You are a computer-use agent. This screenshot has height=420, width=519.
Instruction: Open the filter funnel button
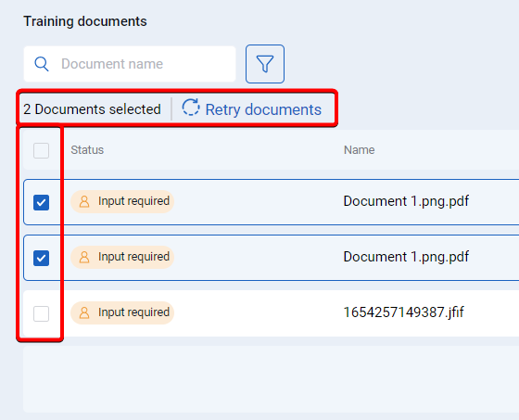point(265,64)
